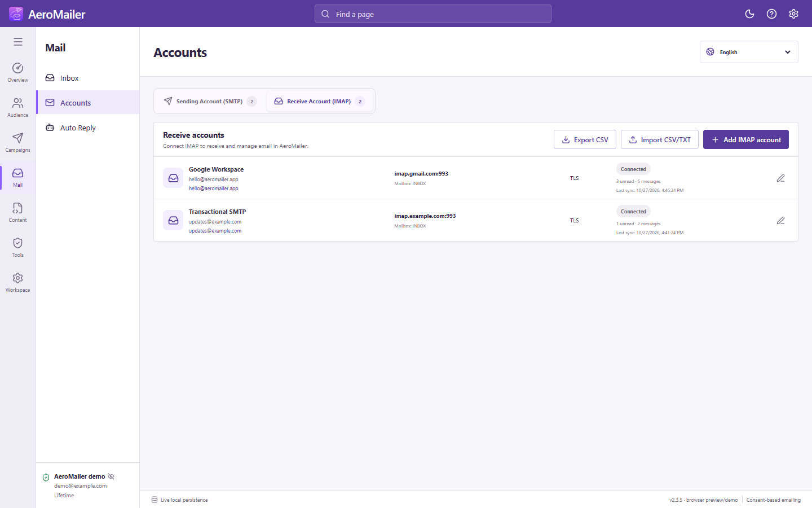812x508 pixels.
Task: Open Campaigns section in the left rail
Action: pyautogui.click(x=18, y=143)
